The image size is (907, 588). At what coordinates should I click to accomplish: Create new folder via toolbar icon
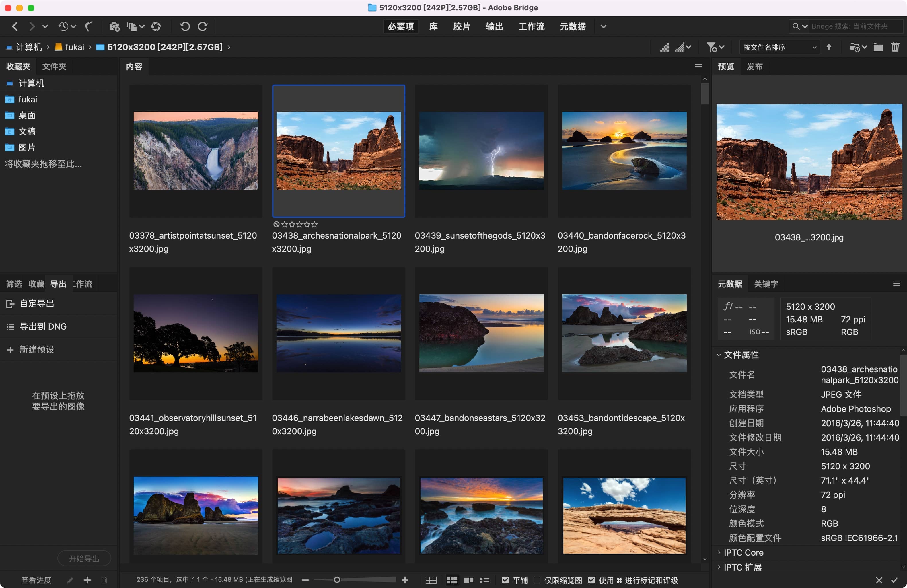point(878,47)
